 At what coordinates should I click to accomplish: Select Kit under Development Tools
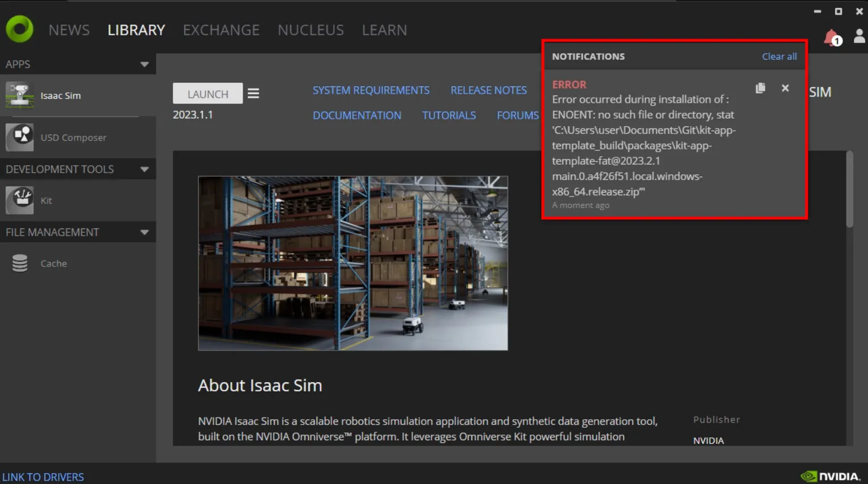click(78, 201)
